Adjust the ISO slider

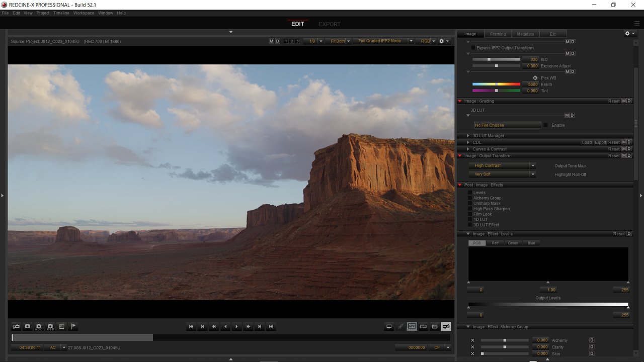(x=496, y=59)
